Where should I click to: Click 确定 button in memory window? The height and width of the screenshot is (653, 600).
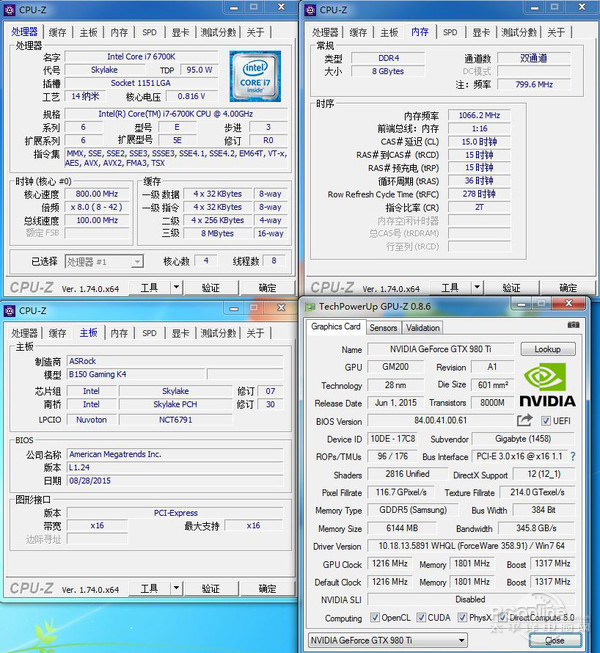coord(568,287)
